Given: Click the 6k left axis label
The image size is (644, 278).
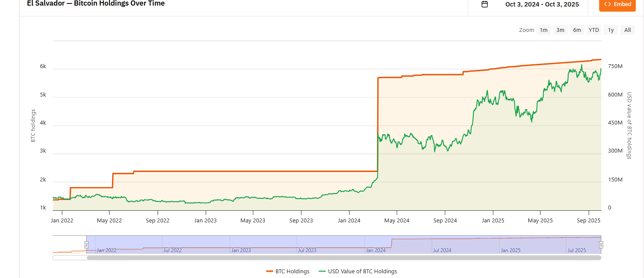Looking at the screenshot, I should (x=43, y=66).
